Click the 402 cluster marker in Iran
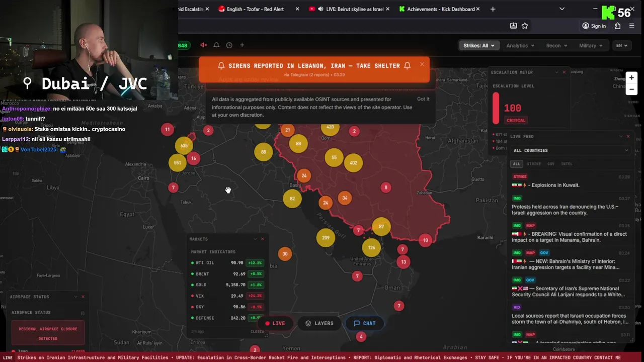Image resolution: width=644 pixels, height=362 pixels. tap(353, 163)
